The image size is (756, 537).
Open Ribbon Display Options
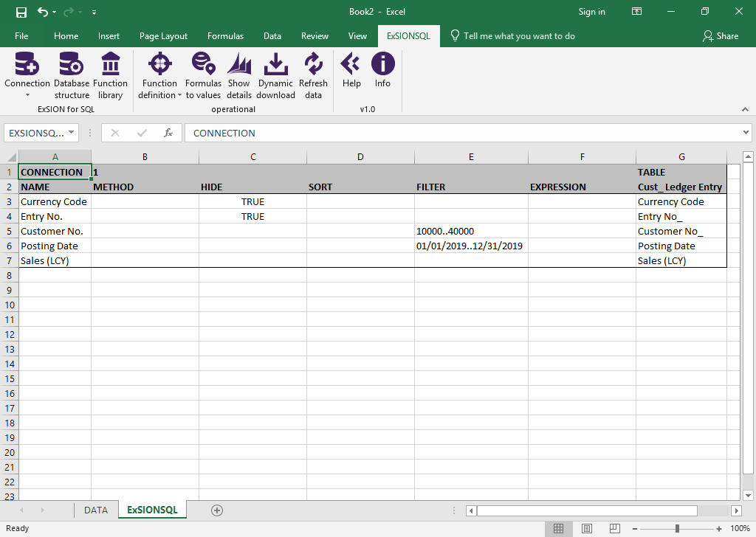[637, 12]
